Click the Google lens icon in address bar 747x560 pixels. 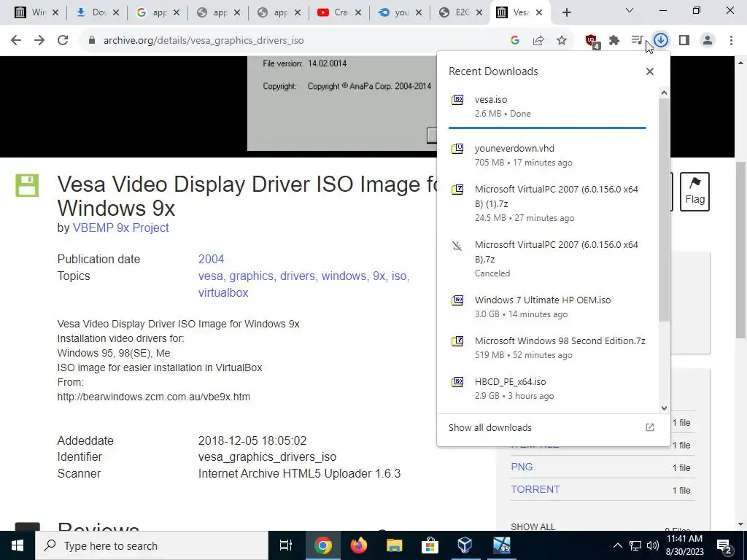(514, 41)
